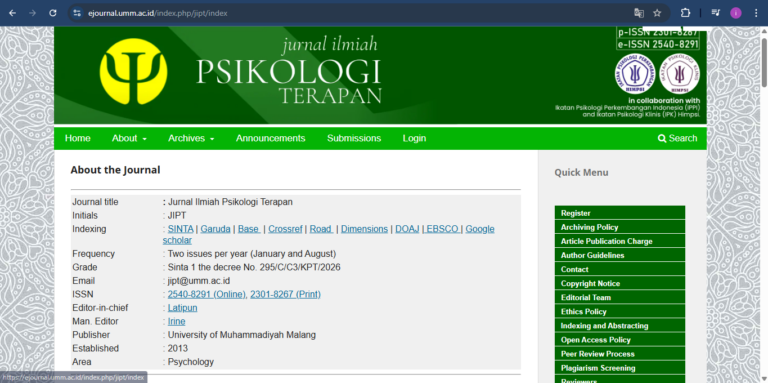Open the browser three-dot menu
Image resolution: width=768 pixels, height=383 pixels.
[x=756, y=13]
